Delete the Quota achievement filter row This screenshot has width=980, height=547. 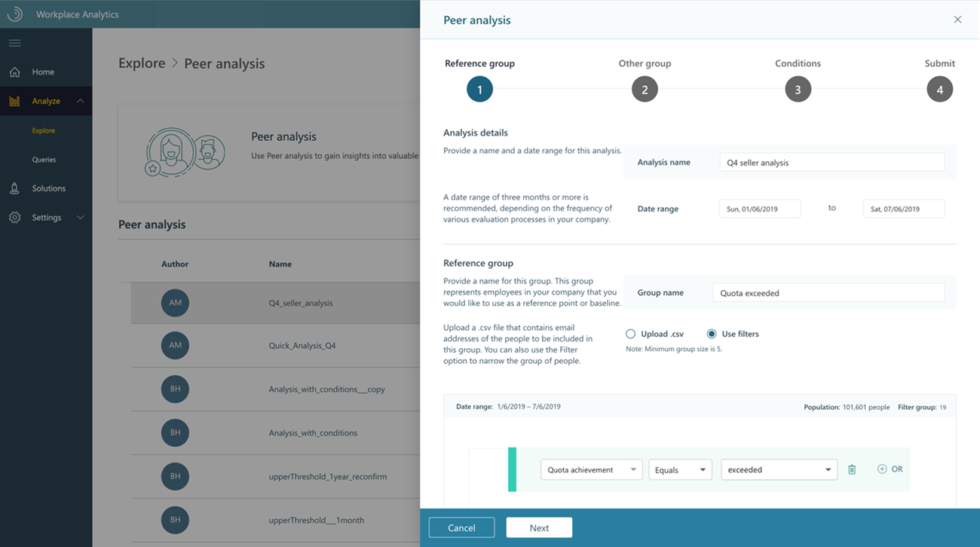(852, 469)
